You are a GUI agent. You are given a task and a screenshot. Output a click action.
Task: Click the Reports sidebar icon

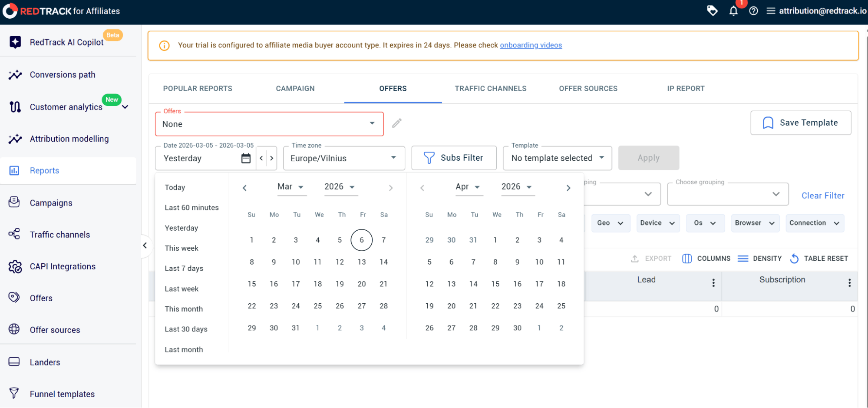pos(14,170)
